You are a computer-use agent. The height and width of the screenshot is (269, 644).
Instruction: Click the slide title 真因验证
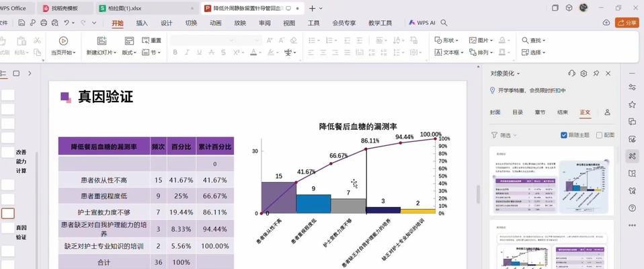tap(106, 97)
